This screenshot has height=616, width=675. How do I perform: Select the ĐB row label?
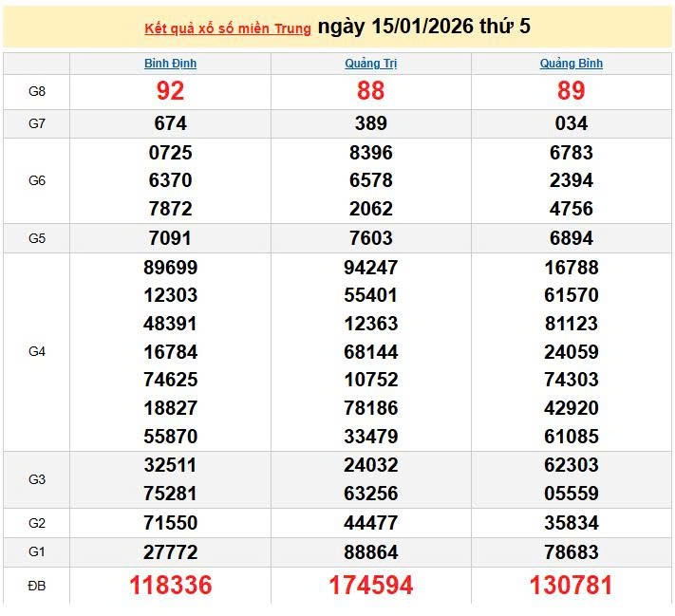coord(37,586)
